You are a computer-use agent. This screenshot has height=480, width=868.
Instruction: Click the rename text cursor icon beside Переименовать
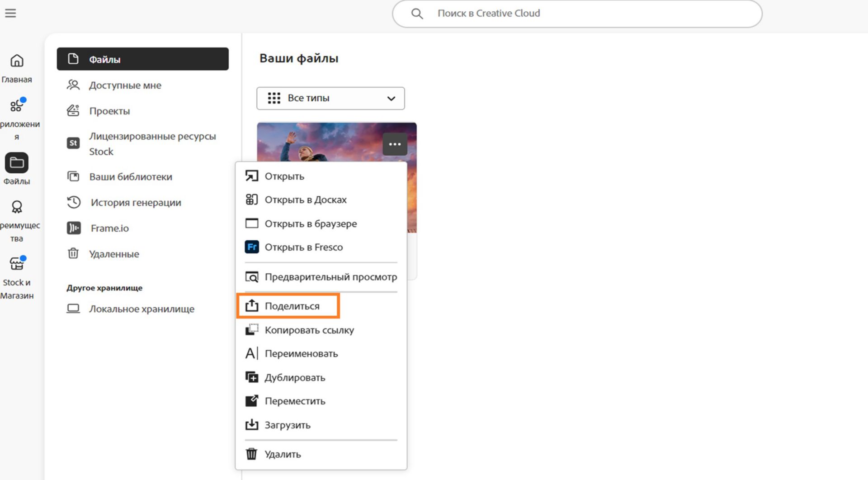pos(252,353)
